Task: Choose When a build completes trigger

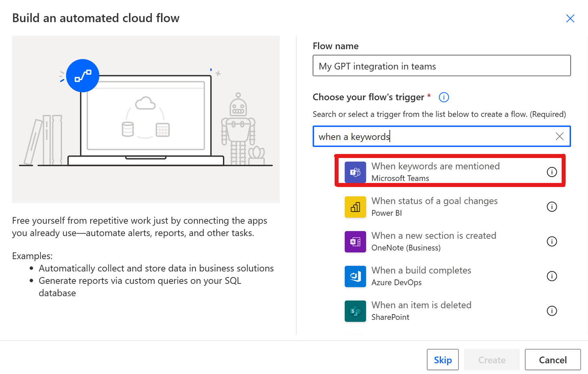Action: (x=421, y=270)
